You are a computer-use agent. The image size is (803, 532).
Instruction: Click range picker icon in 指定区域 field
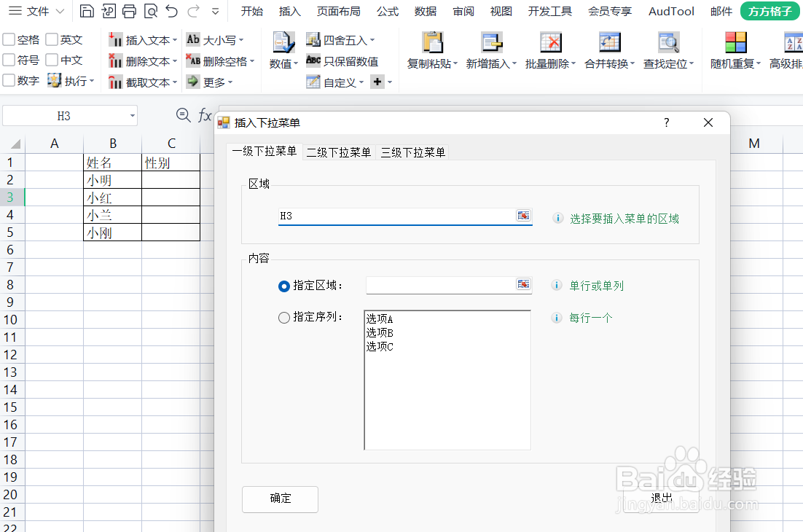click(523, 284)
